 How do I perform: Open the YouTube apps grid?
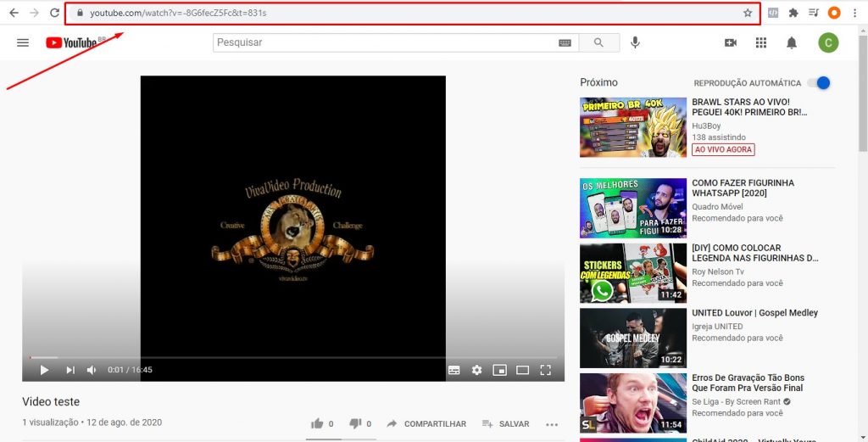coord(761,42)
